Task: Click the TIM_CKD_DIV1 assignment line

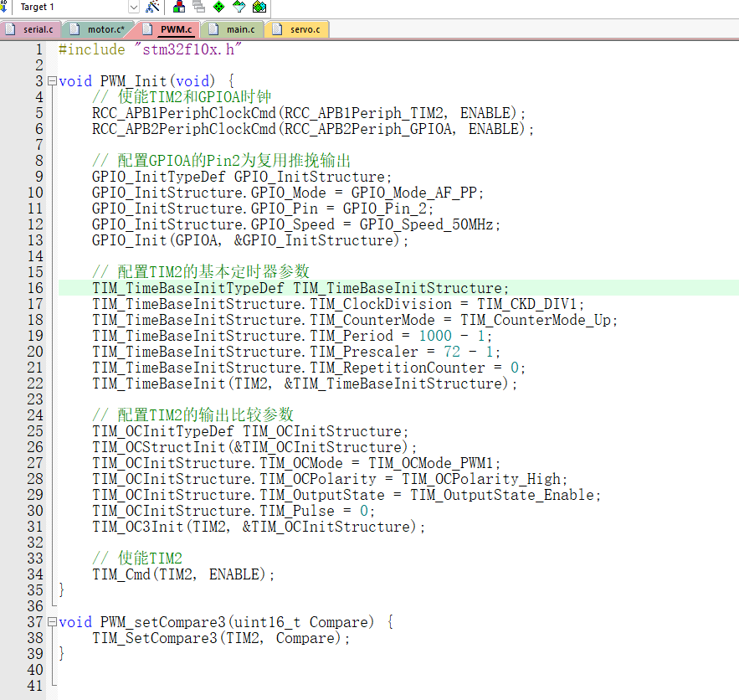Action: 338,304
